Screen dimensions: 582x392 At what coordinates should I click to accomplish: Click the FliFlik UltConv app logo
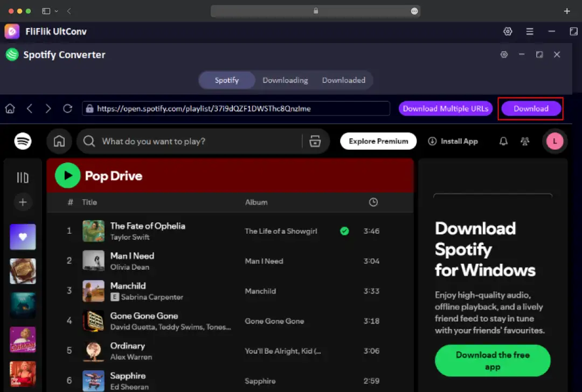[12, 32]
